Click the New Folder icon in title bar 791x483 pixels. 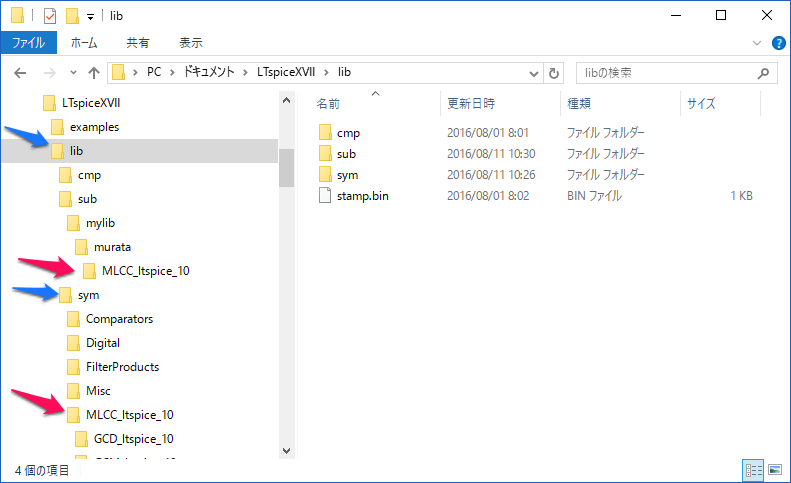coord(71,16)
